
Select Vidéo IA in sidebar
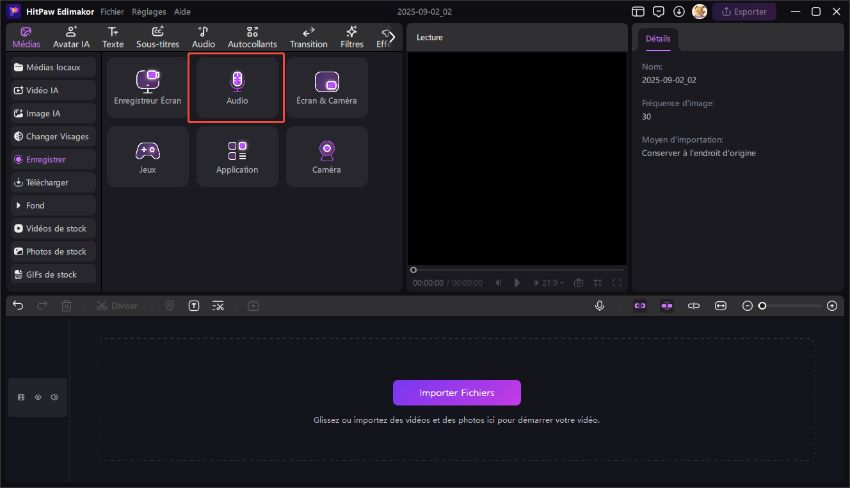[x=53, y=91]
